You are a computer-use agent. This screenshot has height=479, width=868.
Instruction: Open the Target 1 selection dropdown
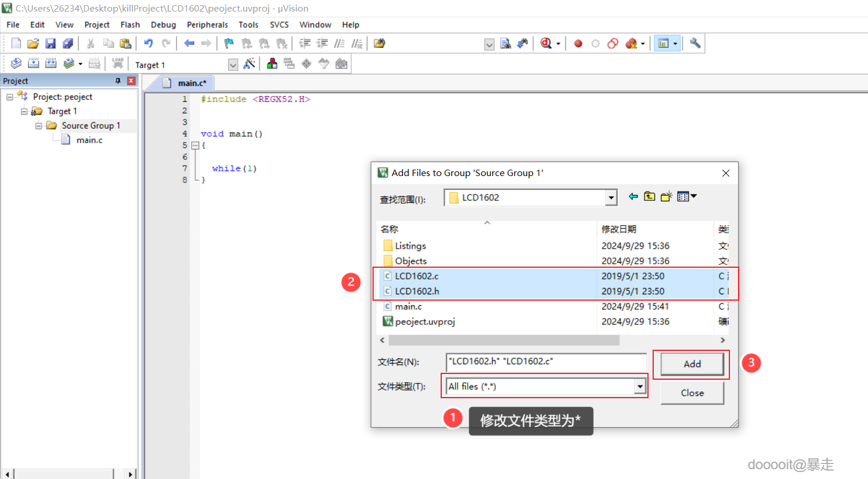233,65
